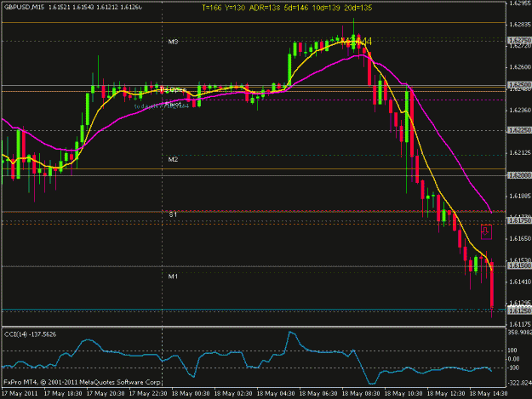Click the highlighted 1.62750 price tag
The width and height of the screenshot is (532, 399).
(x=519, y=40)
